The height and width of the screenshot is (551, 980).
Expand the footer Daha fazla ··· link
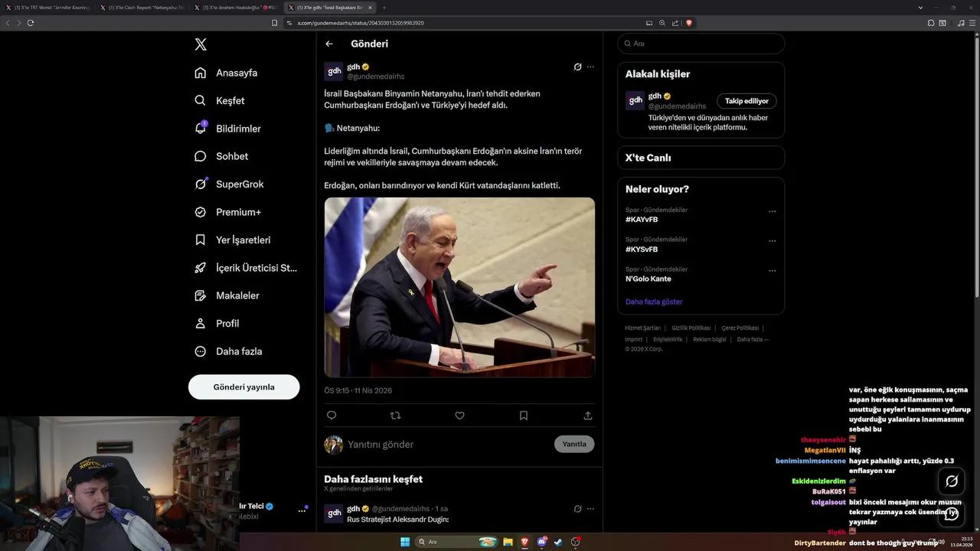coord(753,339)
